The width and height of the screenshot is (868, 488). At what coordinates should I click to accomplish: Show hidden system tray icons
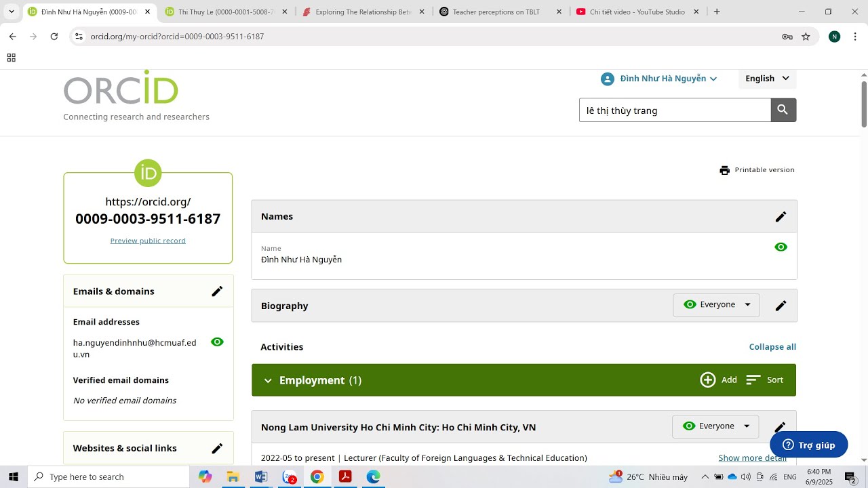(x=705, y=477)
